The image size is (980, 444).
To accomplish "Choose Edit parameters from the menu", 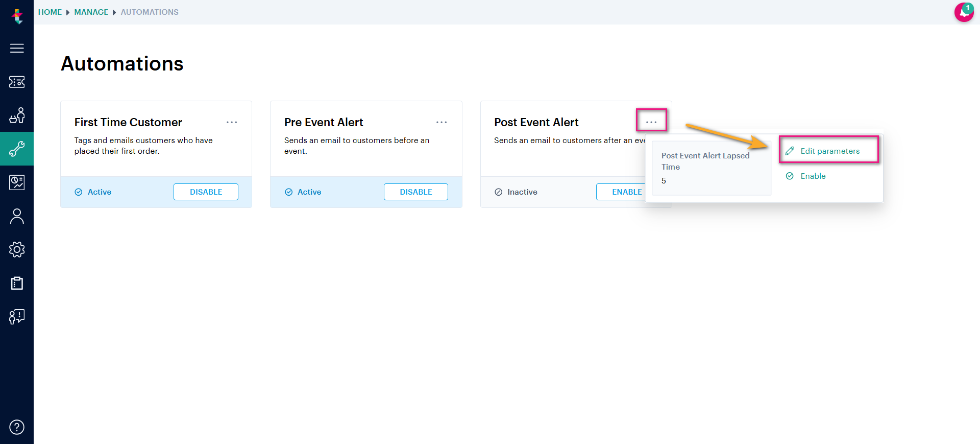I will [829, 151].
